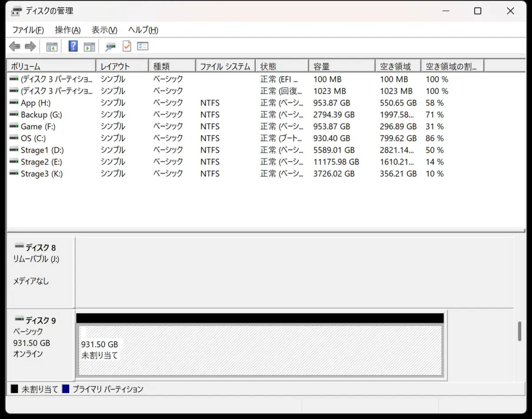532x419 pixels.
Task: Click the empty media area of ディスク 8
Action: coord(294,273)
